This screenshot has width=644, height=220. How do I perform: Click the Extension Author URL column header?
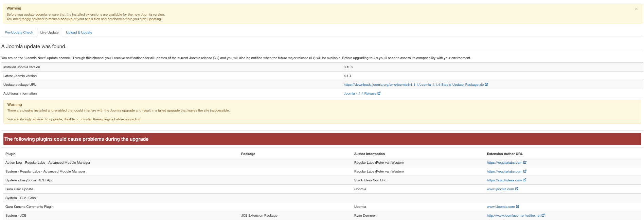tap(505, 154)
